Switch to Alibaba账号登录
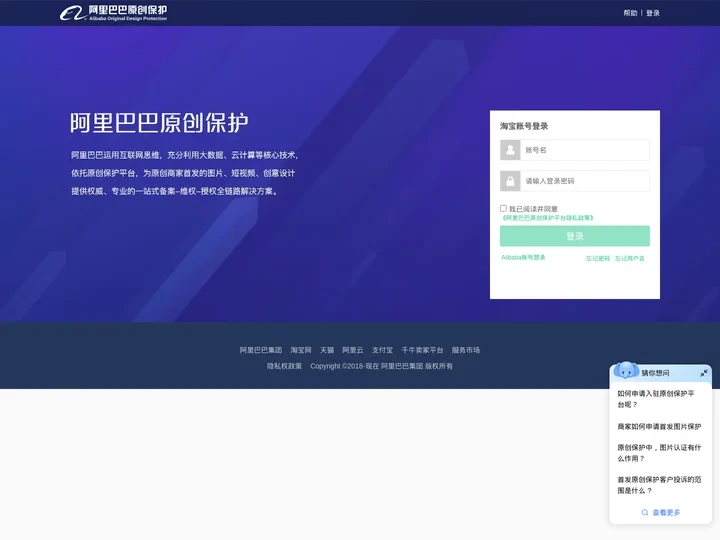Viewport: 720px width, 540px height. click(x=523, y=258)
